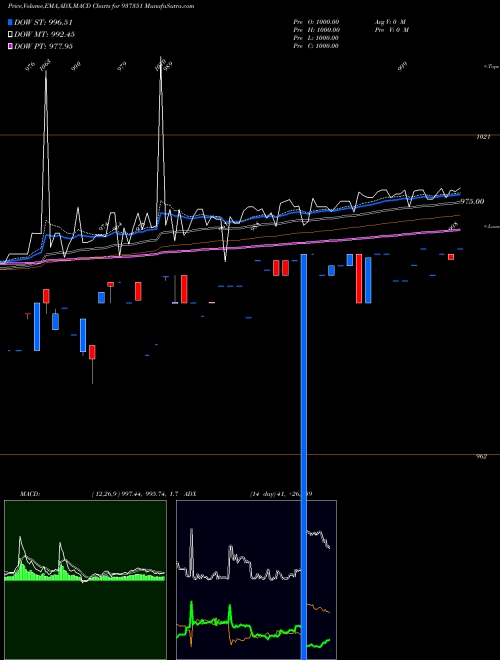Click the magenta DOW PT legend swatch

(x=10, y=46)
